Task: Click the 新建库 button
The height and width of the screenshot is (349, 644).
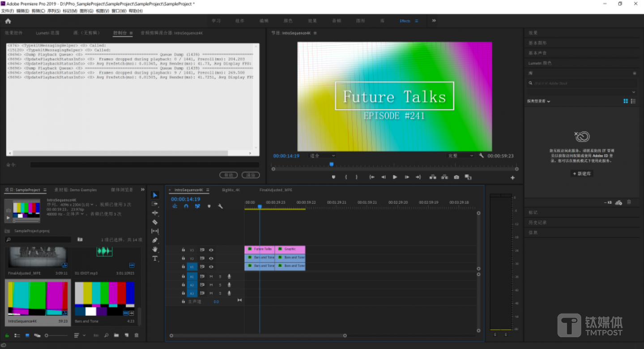Action: coord(582,173)
